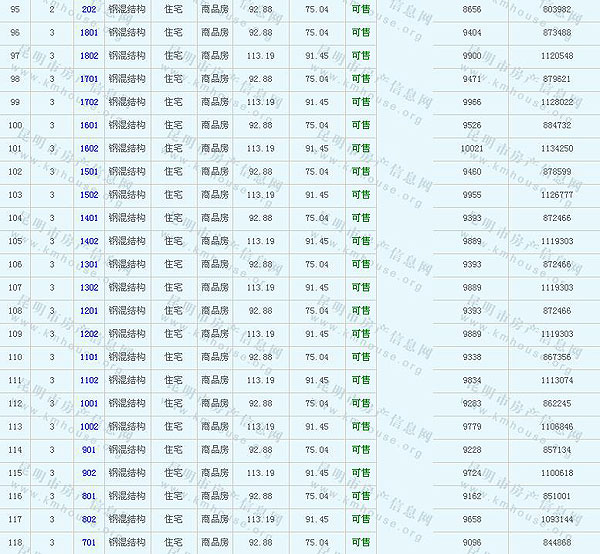Viewport: 600px width, 554px height.
Task: Open room 1601 link
Action: pyautogui.click(x=89, y=125)
